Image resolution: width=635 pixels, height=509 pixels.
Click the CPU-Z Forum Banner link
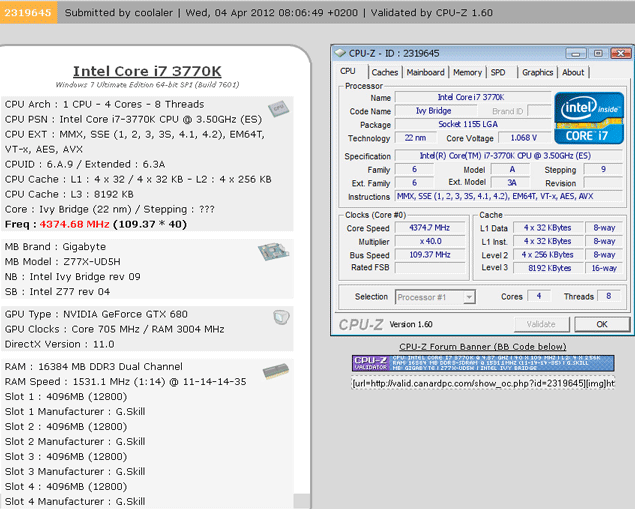[x=483, y=347]
